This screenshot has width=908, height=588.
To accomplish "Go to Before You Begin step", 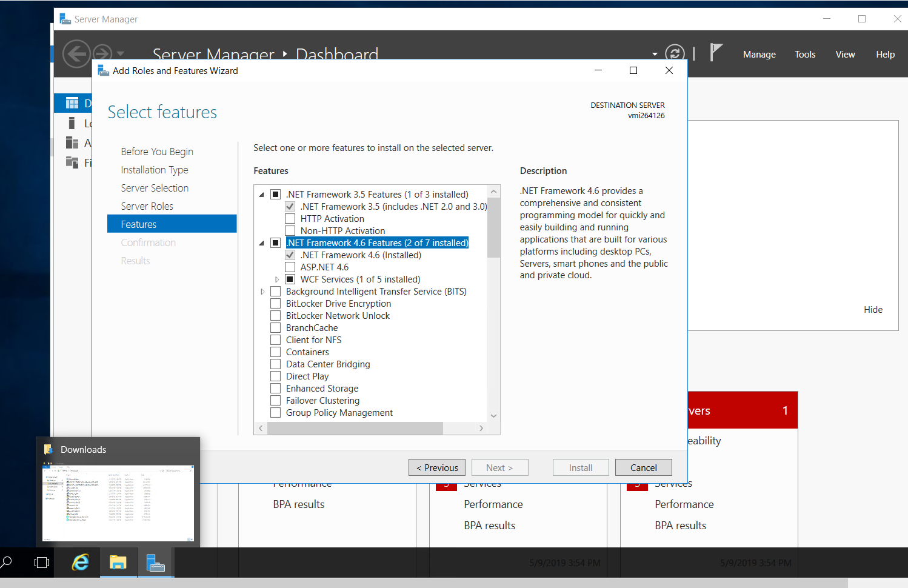I will click(157, 152).
